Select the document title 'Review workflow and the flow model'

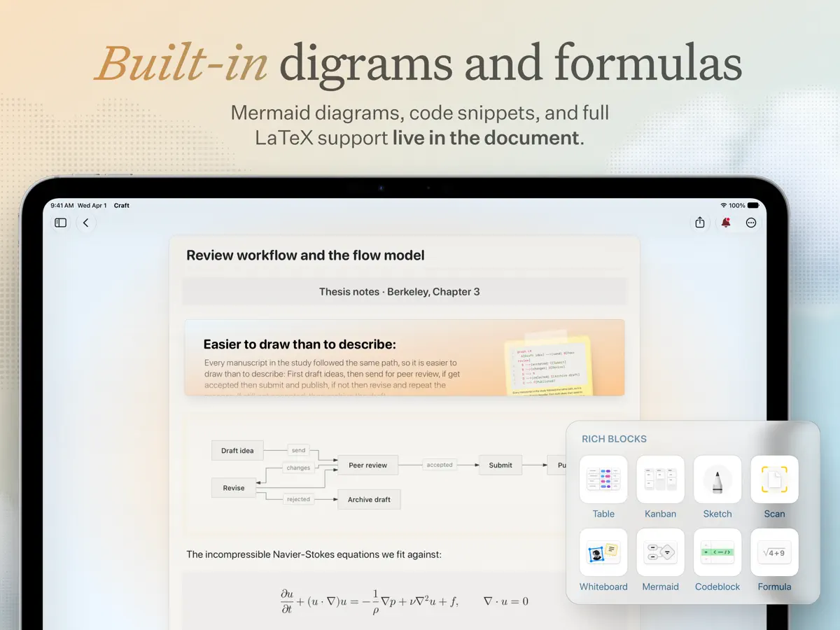pos(305,255)
